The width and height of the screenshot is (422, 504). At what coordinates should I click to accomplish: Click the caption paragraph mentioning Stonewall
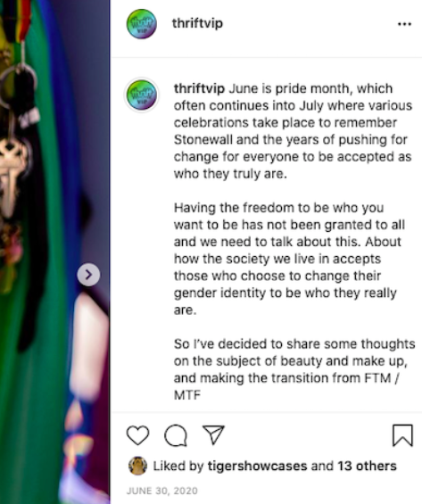click(293, 131)
